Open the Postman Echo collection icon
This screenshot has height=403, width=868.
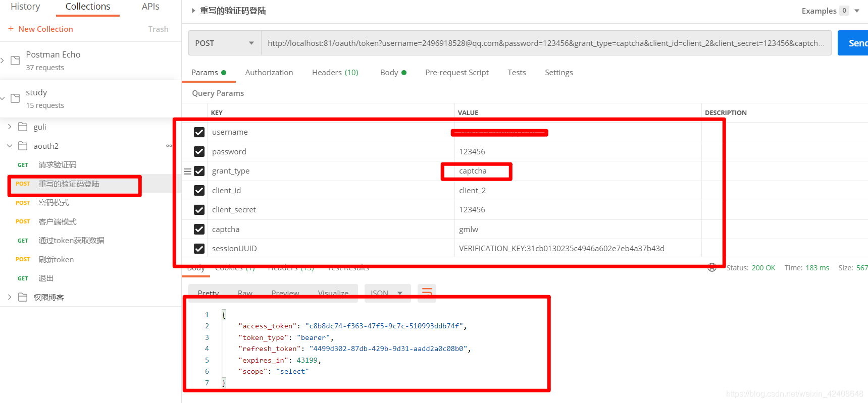tap(15, 61)
